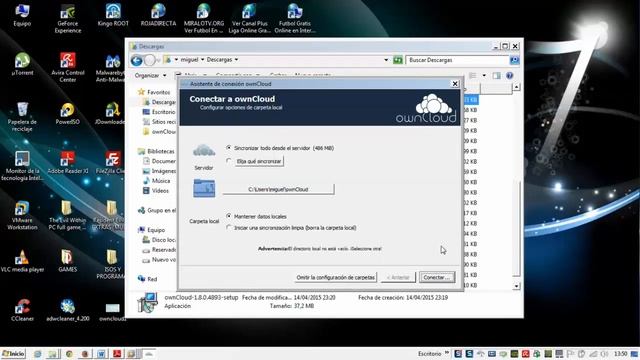Screen dimensions: 640x360
Task: Click the Adobe PDF icon in taskbar
Action: (117, 354)
